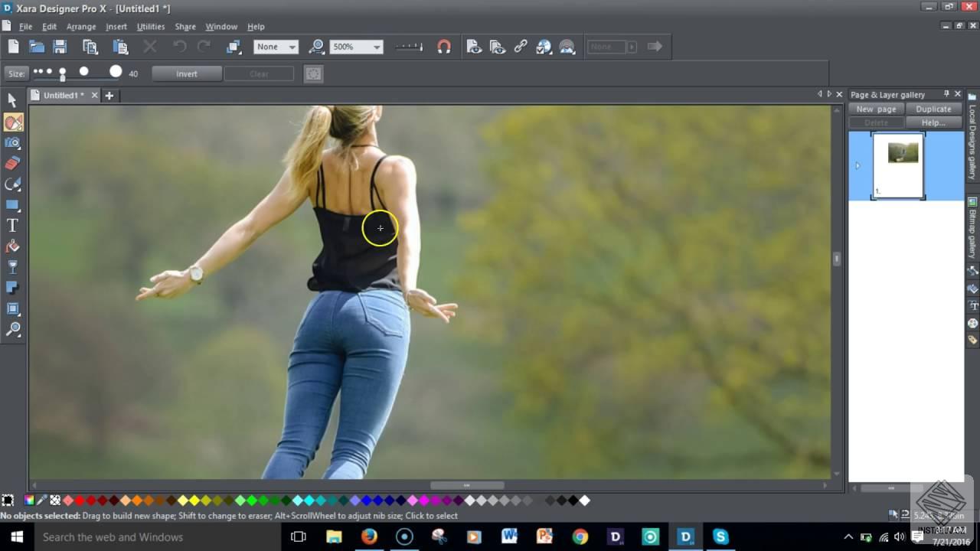Select the Fill tool
This screenshot has height=551, width=980.
pyautogui.click(x=12, y=246)
